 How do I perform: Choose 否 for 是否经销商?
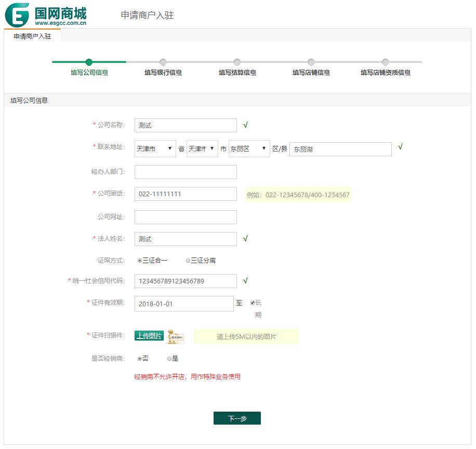pyautogui.click(x=140, y=359)
